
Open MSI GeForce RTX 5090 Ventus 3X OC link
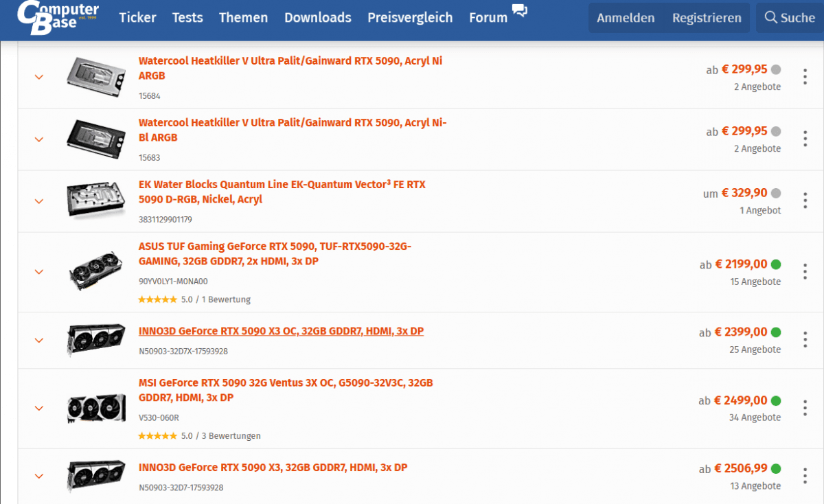tap(286, 390)
